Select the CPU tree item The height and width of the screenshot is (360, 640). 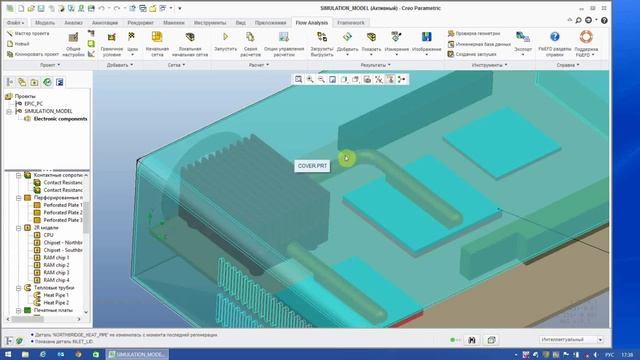48,235
